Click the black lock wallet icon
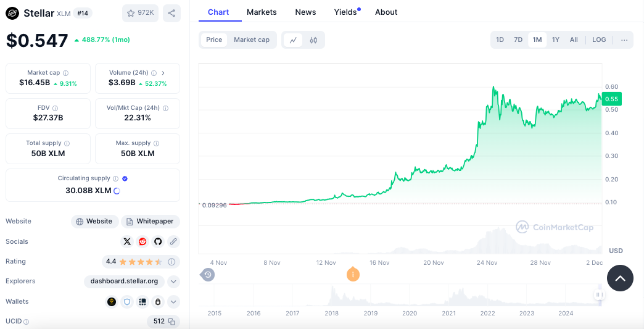This screenshot has width=644, height=329. 158,302
